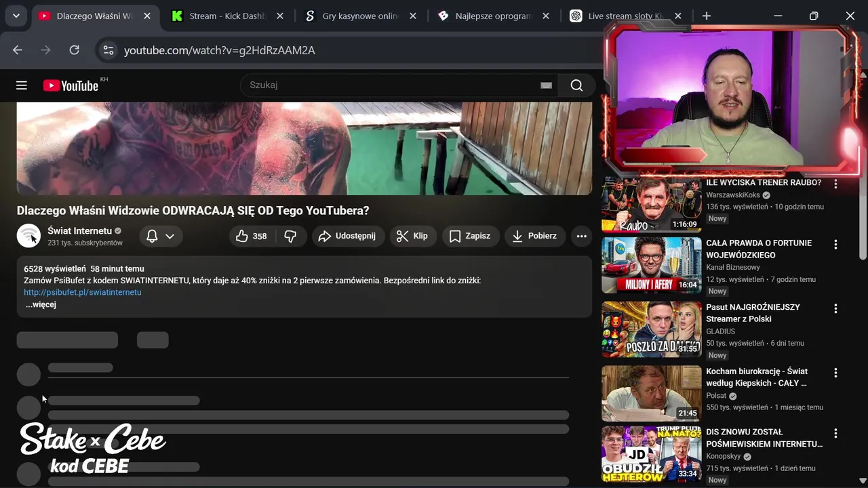This screenshot has height=488, width=868.
Task: Open the psibufet.pl/swiatinternetu link
Action: 83,292
